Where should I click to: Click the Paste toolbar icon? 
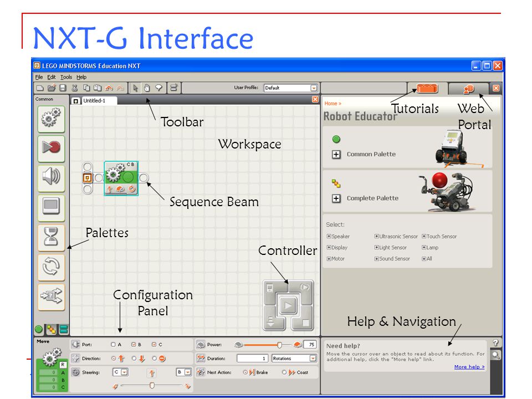98,88
